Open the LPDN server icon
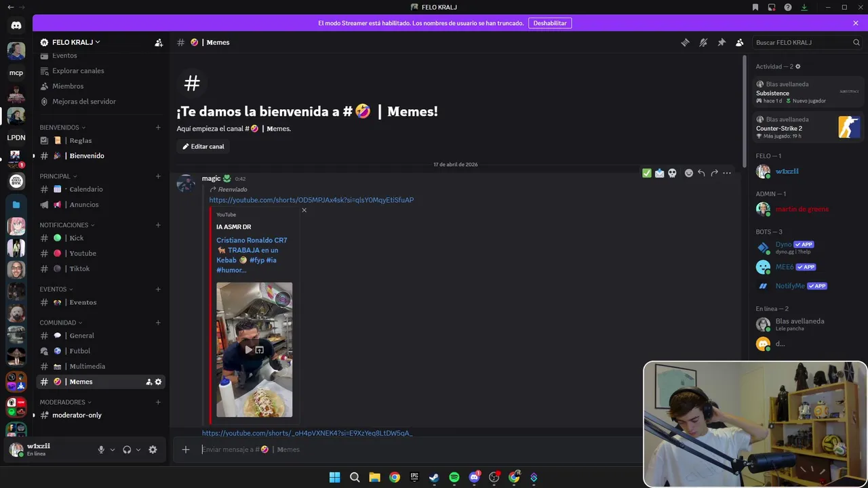This screenshot has height=488, width=868. point(16,138)
